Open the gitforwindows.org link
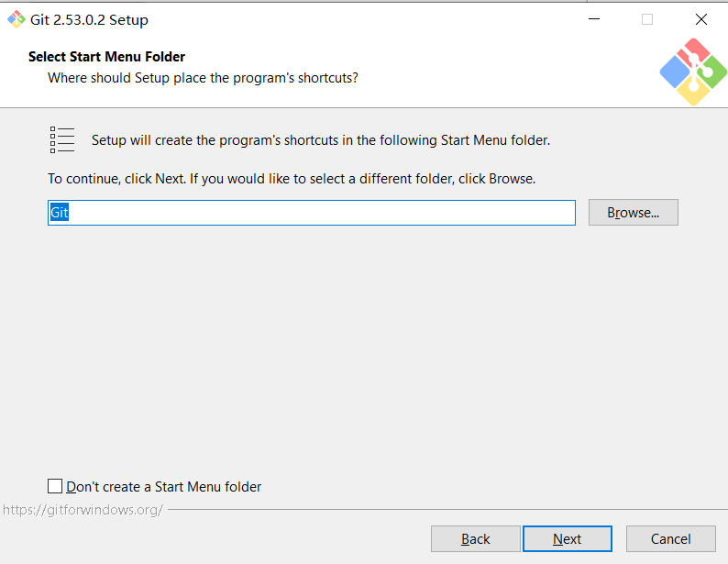The image size is (728, 564). pyautogui.click(x=83, y=509)
